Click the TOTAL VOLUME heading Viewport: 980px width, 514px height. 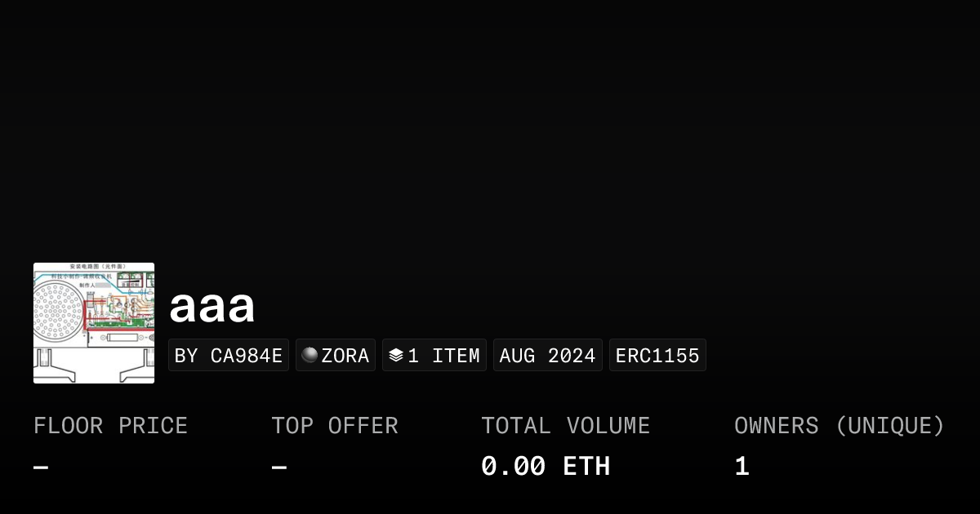pyautogui.click(x=565, y=425)
